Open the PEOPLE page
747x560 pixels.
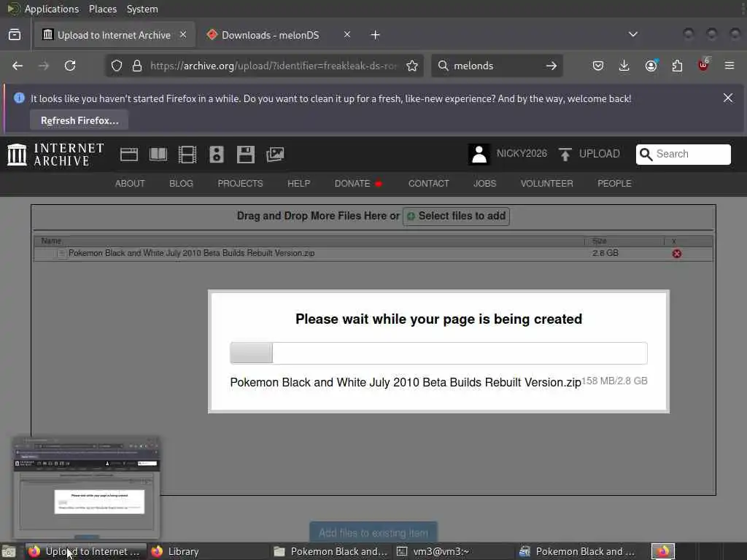point(614,183)
